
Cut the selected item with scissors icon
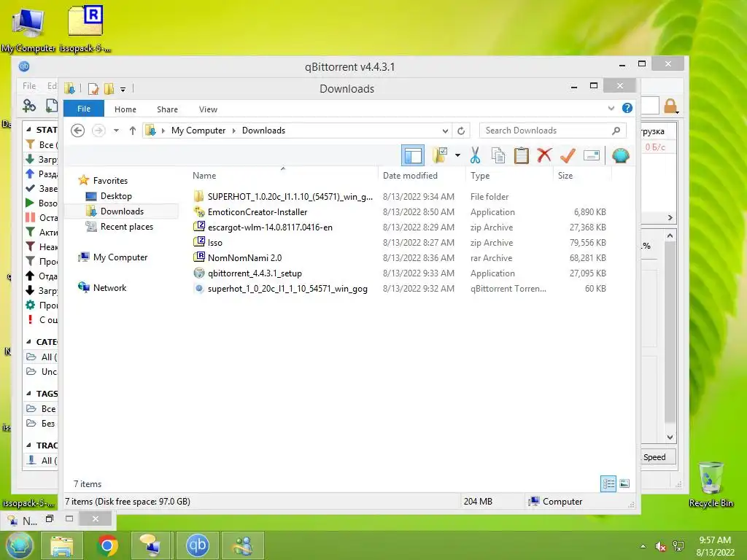pos(475,155)
